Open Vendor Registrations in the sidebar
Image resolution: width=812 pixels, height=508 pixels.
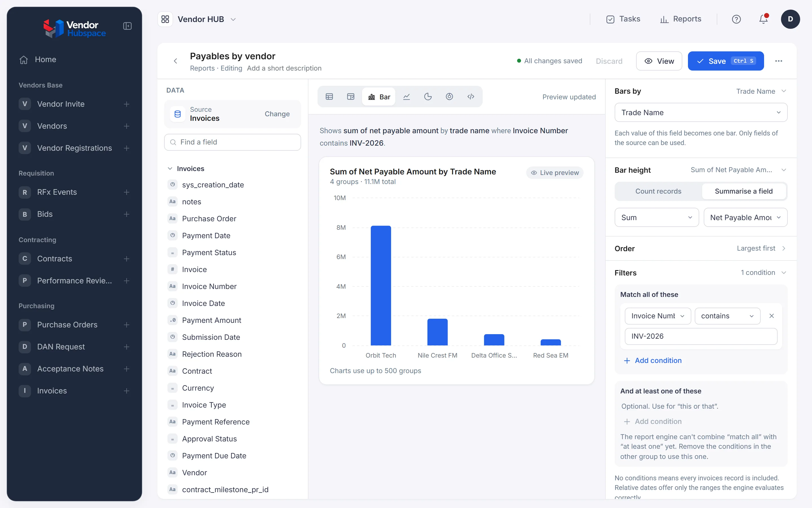(74, 148)
